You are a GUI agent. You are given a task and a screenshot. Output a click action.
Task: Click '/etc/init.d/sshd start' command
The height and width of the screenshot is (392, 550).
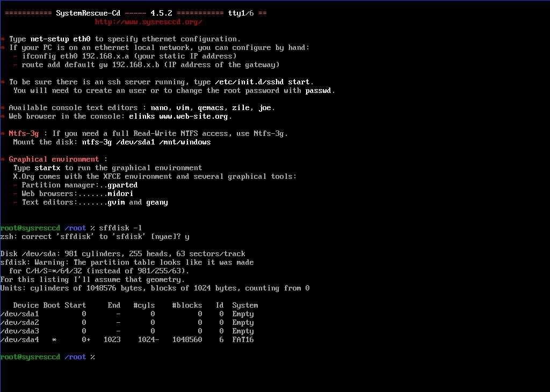262,82
